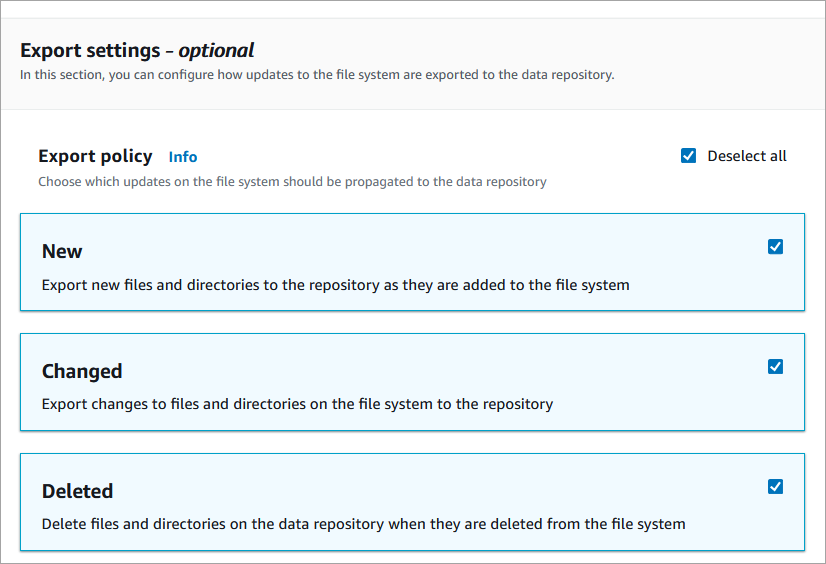Open the Info link beside Export policy
Image resolution: width=826 pixels, height=564 pixels.
click(x=183, y=157)
